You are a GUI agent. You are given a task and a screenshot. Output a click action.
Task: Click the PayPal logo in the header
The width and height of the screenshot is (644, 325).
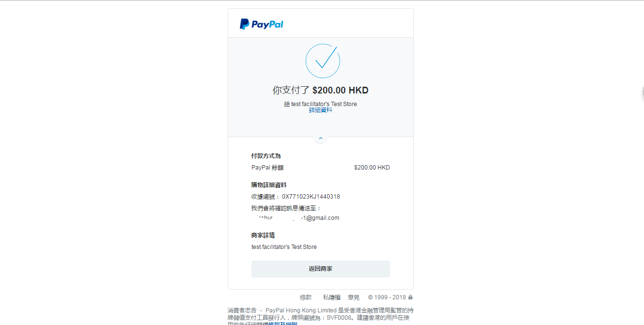[262, 24]
